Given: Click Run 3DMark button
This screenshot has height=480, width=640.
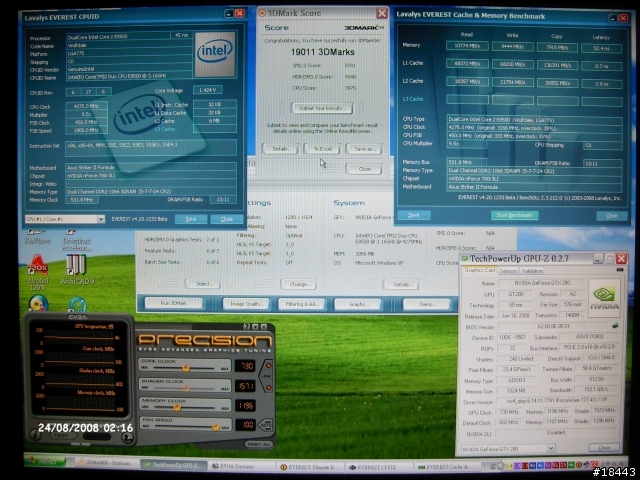Looking at the screenshot, I should 174,303.
